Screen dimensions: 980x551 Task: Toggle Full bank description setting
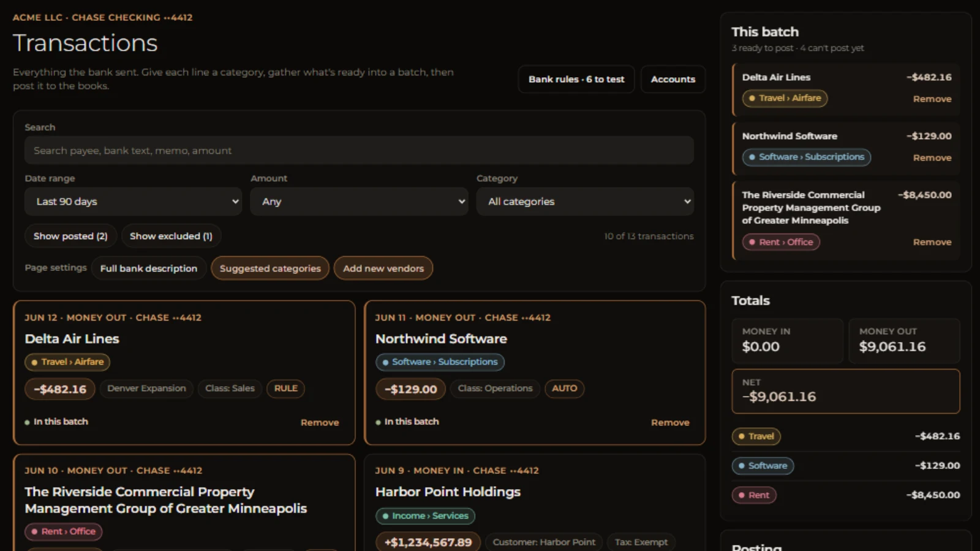(149, 268)
